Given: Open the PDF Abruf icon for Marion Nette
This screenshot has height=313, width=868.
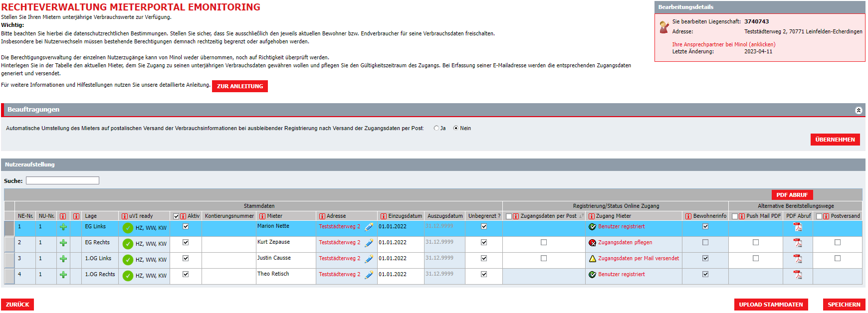Looking at the screenshot, I should (798, 227).
